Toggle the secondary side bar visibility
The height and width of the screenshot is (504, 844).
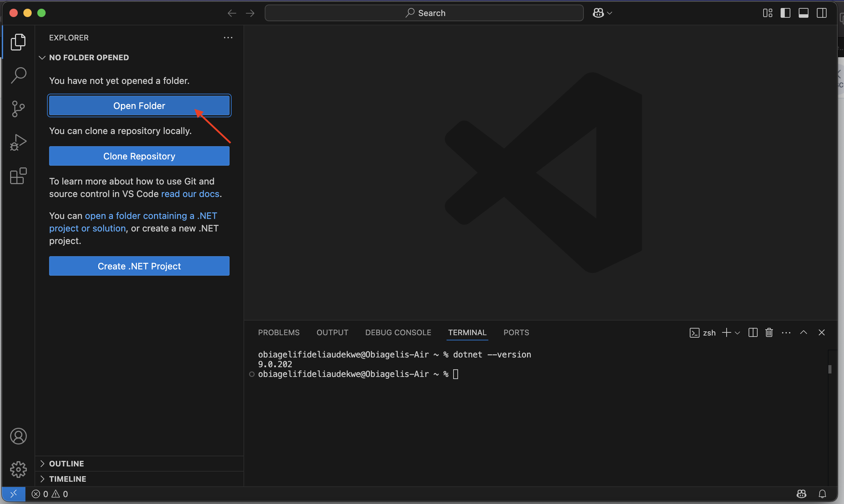click(x=822, y=13)
